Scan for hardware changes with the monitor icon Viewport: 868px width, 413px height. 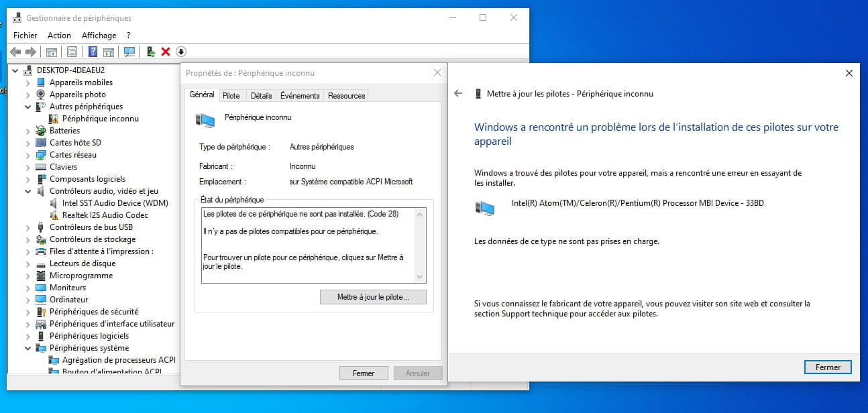pos(129,52)
